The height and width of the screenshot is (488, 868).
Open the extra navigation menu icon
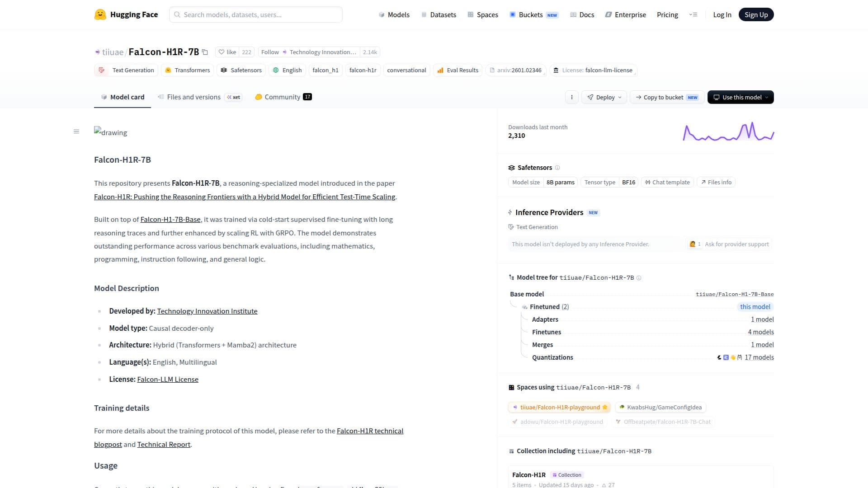click(693, 14)
